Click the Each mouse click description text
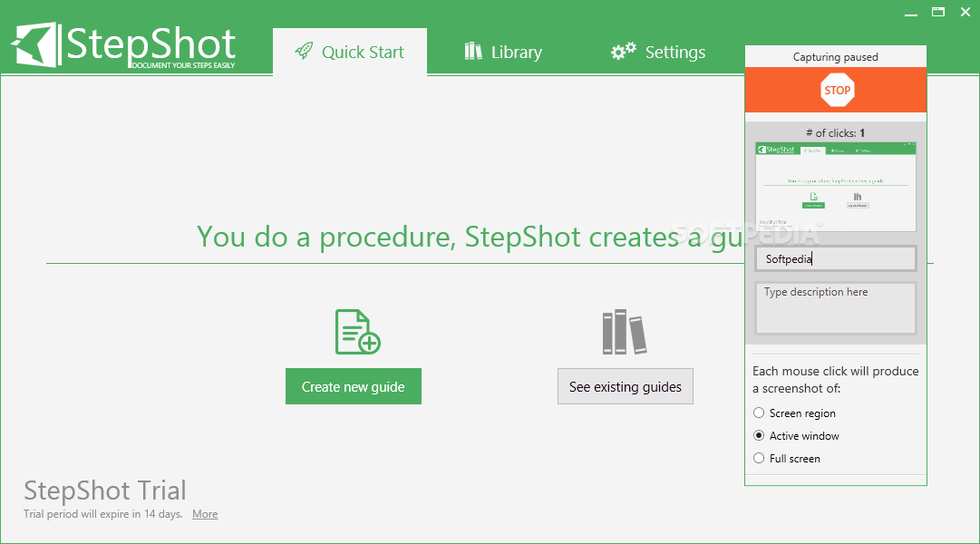 point(836,380)
